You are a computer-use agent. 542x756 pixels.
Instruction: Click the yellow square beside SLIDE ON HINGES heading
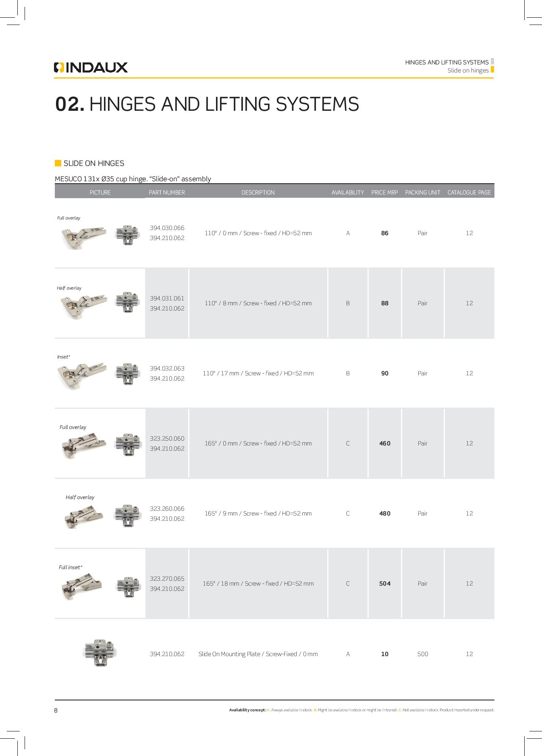58,163
